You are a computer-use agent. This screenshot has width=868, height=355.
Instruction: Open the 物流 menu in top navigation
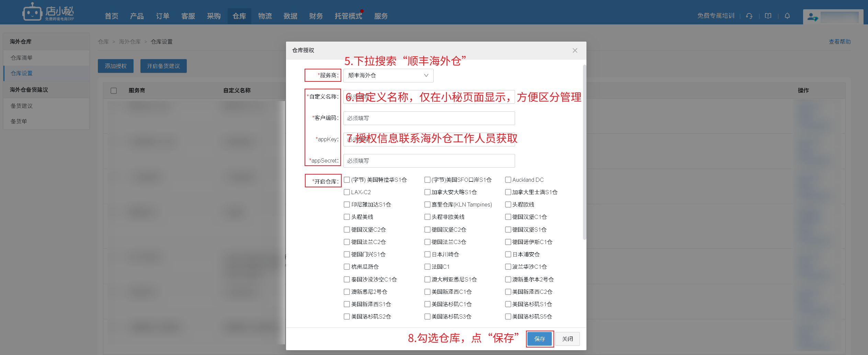click(x=265, y=16)
